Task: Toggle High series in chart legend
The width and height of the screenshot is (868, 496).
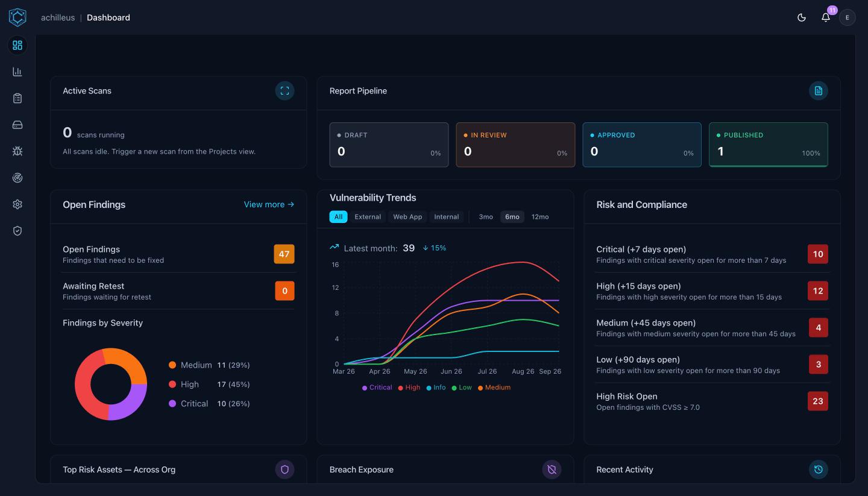Action: pyautogui.click(x=409, y=388)
